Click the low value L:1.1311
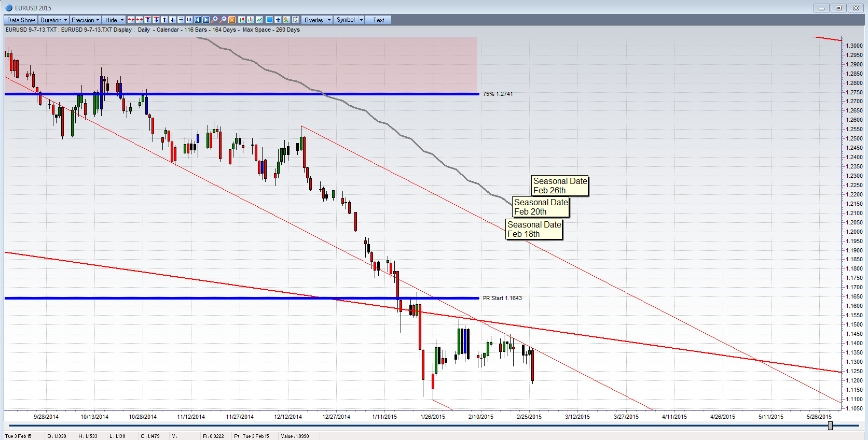The image size is (868, 440). click(x=117, y=436)
